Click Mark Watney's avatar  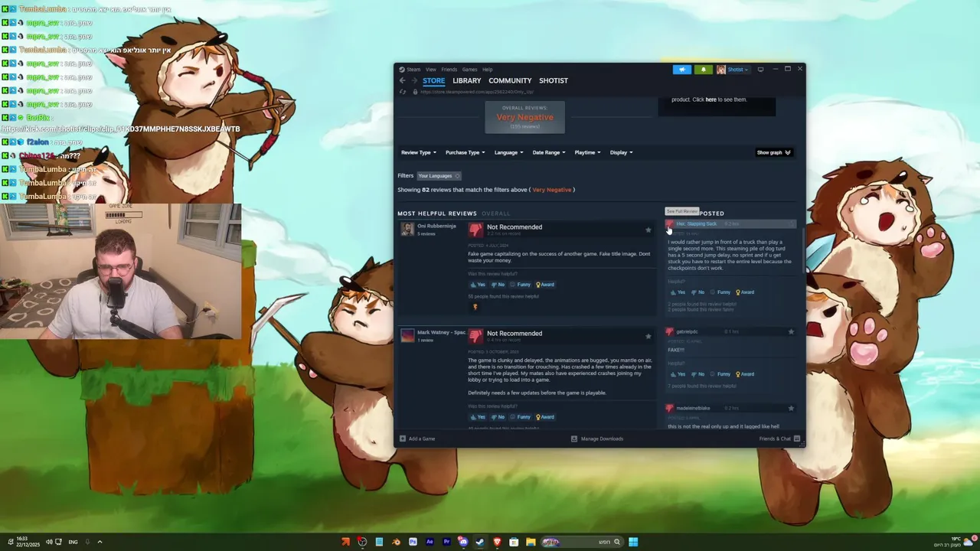click(407, 335)
